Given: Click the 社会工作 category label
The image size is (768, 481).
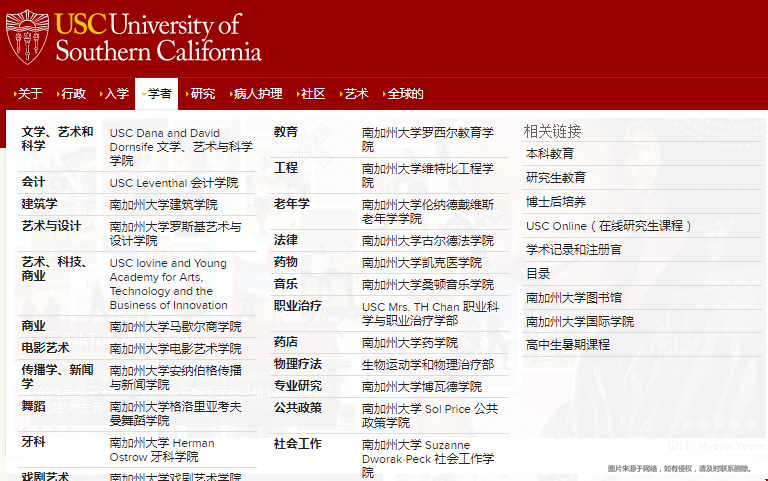Looking at the screenshot, I should [297, 444].
